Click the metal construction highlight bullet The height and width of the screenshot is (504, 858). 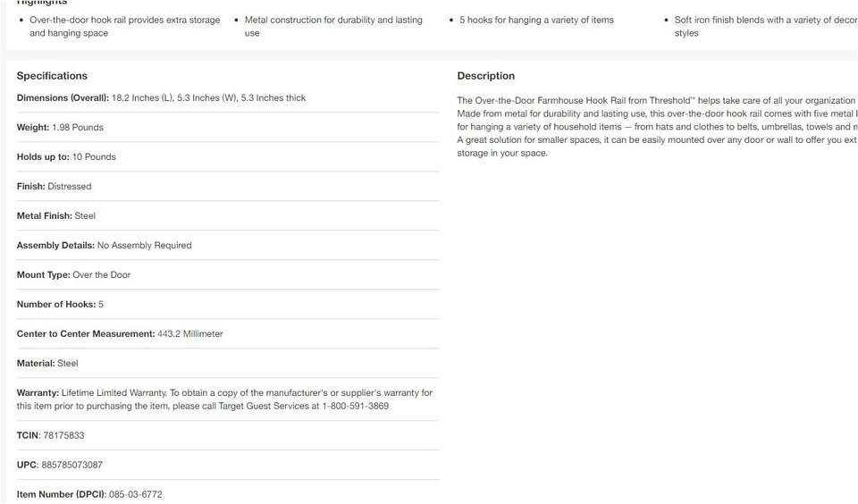(333, 26)
